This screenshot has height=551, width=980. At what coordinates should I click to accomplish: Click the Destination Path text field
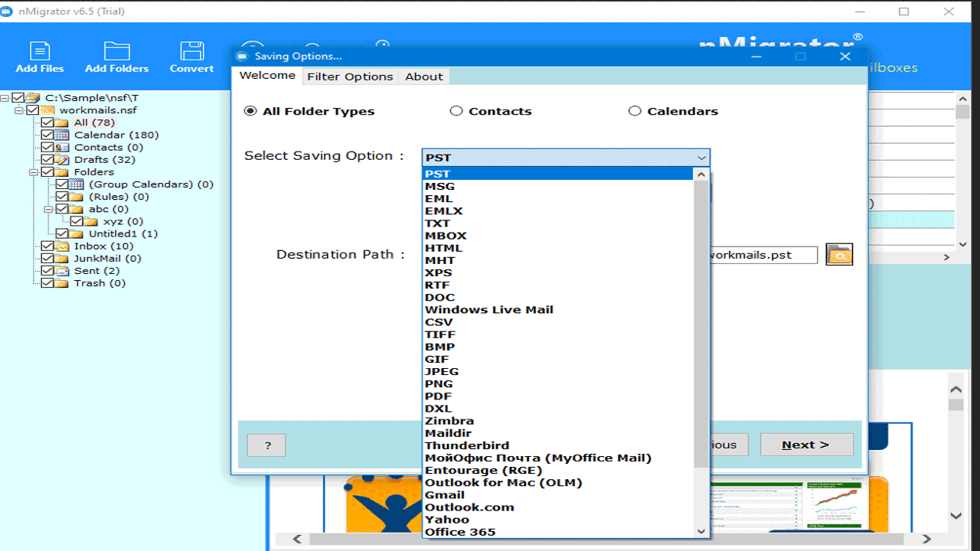[x=763, y=255]
